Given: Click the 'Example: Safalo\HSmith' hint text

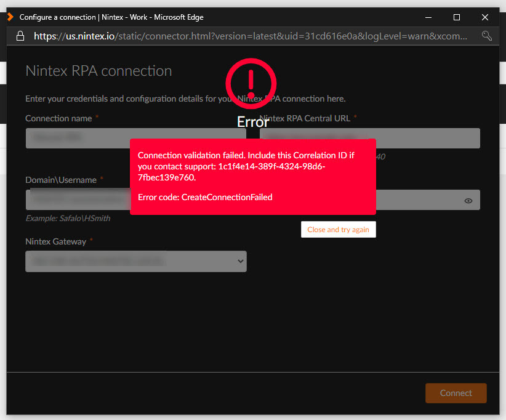Looking at the screenshot, I should pyautogui.click(x=68, y=219).
